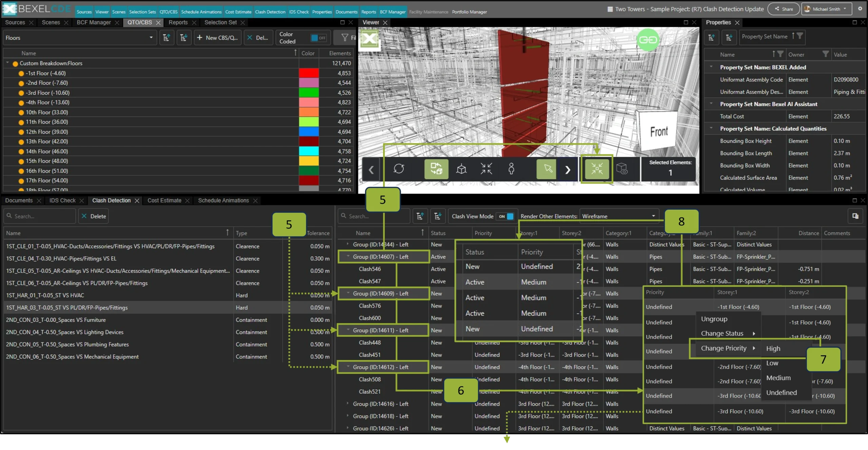Image resolution: width=868 pixels, height=450 pixels.
Task: Open the Michael Smith user dropdown
Action: (826, 9)
